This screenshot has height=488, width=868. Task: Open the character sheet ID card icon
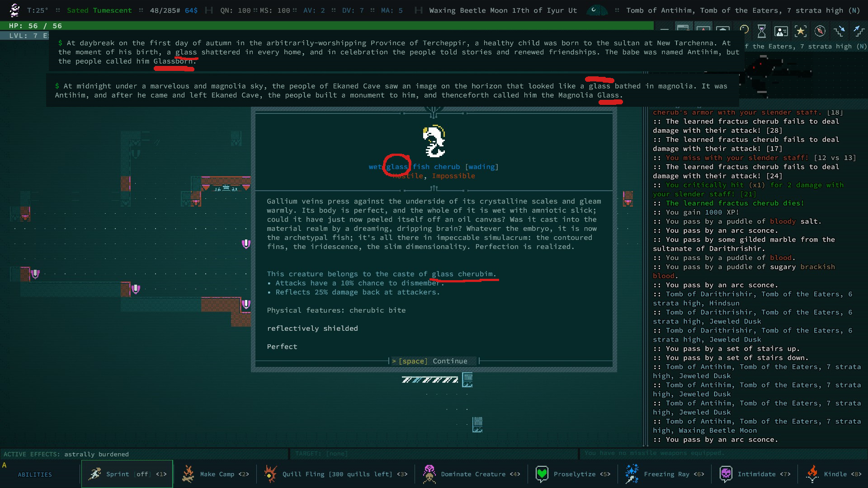(x=781, y=31)
